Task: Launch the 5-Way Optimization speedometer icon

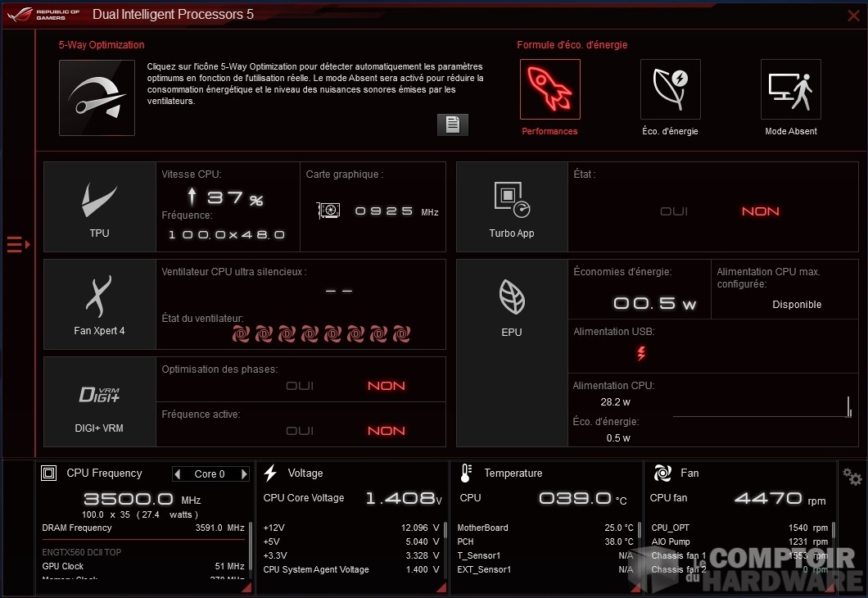Action: (97, 97)
